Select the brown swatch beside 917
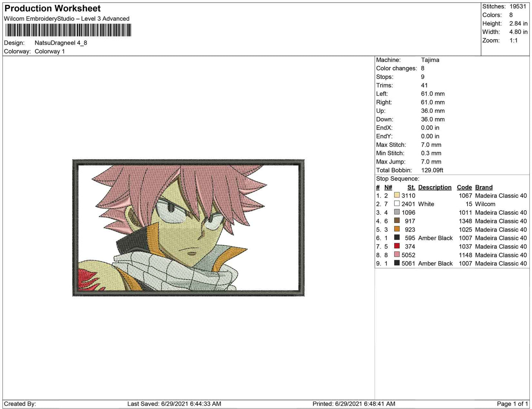 click(x=397, y=220)
